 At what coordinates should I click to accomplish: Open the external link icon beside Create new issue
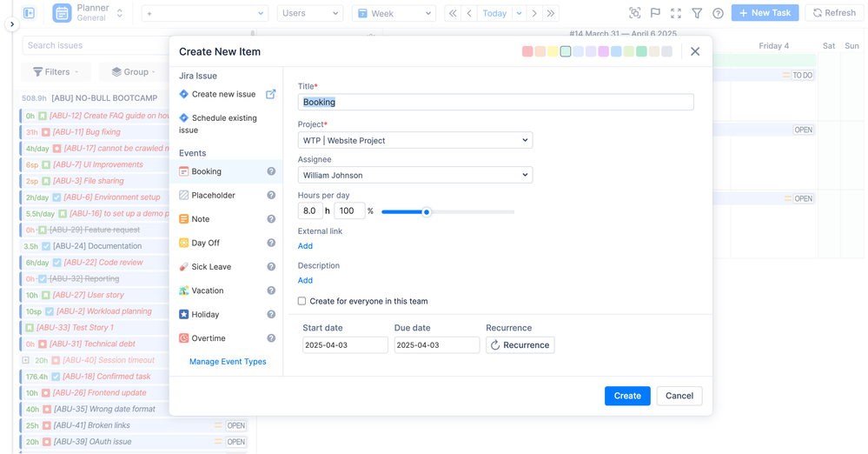click(x=271, y=94)
